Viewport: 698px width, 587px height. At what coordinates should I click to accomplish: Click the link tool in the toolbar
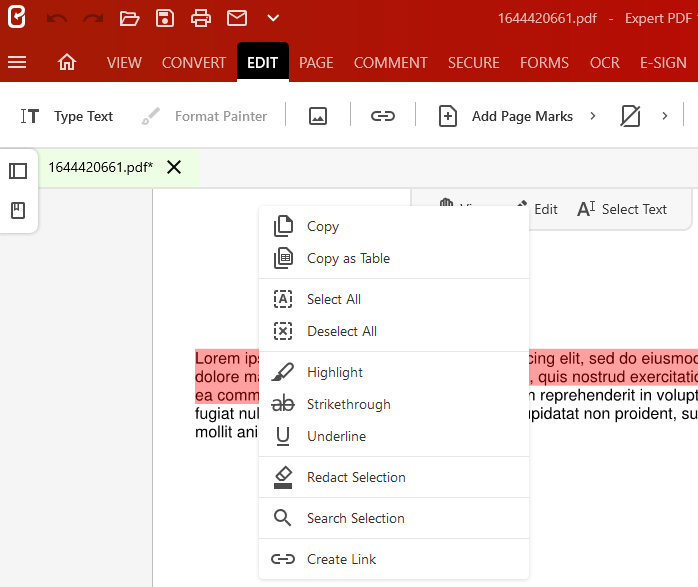point(383,116)
